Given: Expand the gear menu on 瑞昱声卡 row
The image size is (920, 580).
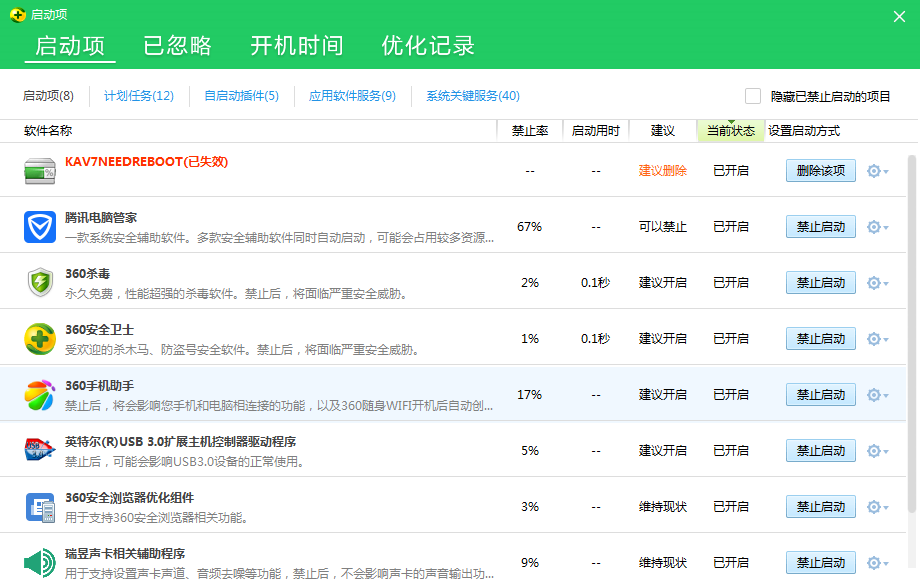Looking at the screenshot, I should 875,562.
